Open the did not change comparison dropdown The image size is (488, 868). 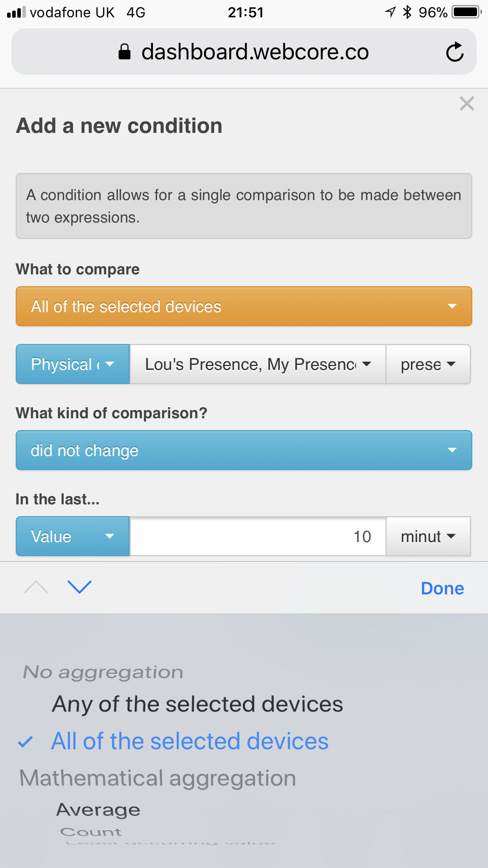[244, 450]
